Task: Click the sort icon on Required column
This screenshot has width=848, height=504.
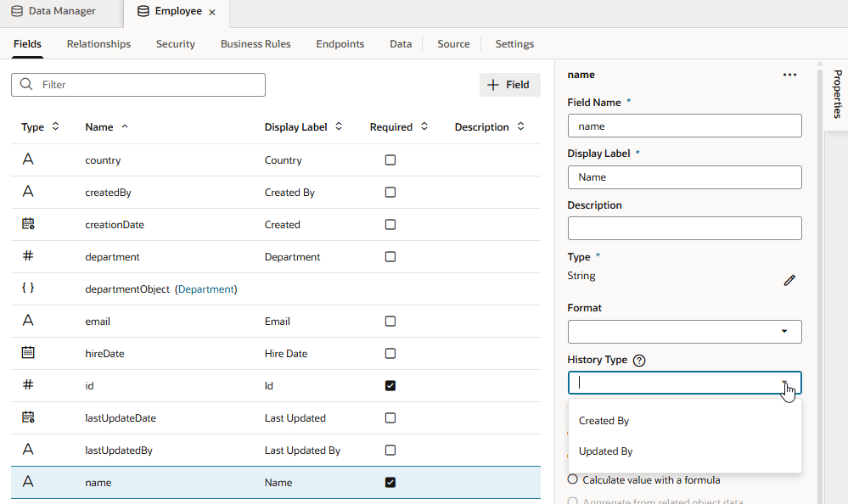Action: [424, 126]
